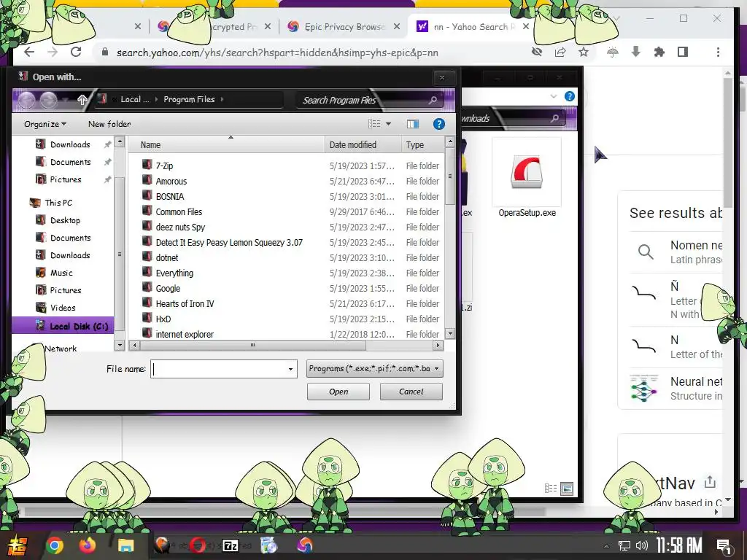Open the view options dropdown arrow
This screenshot has height=560, width=747.
[x=388, y=124]
